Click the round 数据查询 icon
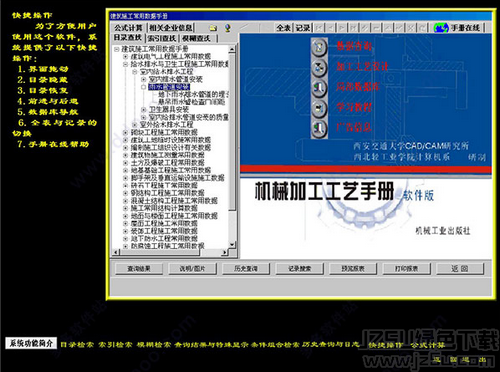Viewport: 500px width, 372px height. pyautogui.click(x=319, y=47)
